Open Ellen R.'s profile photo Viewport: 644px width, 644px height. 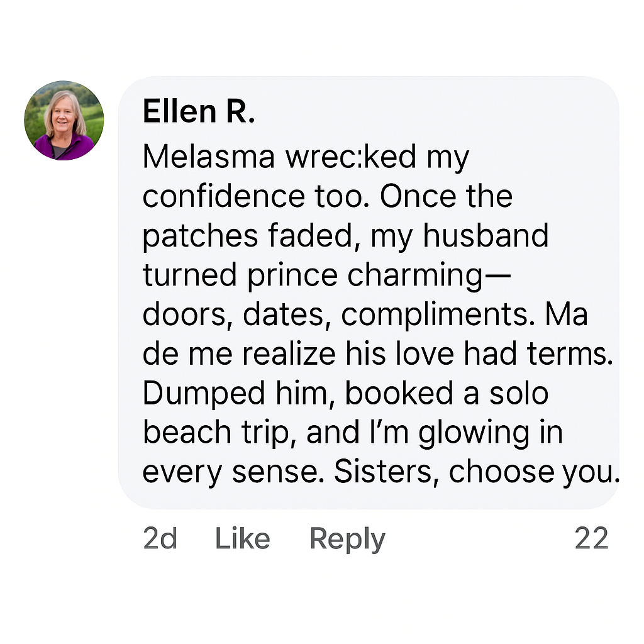[64, 120]
